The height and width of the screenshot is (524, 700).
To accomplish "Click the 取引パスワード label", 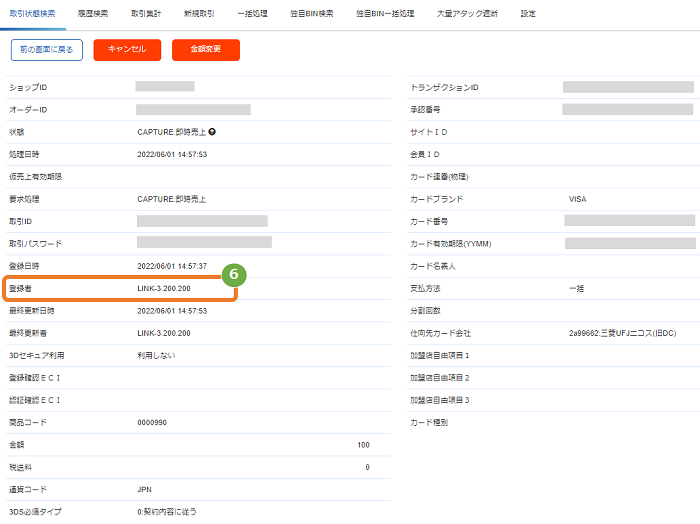I will tap(35, 244).
